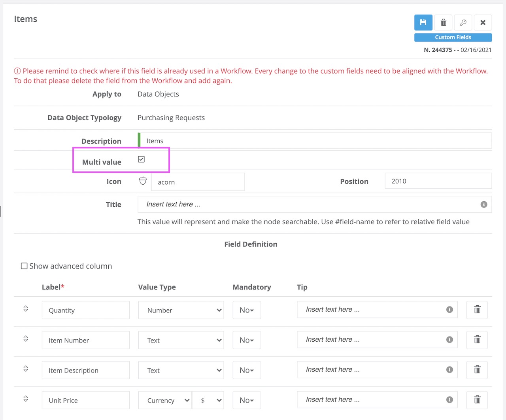Open permissions via the key icon
Screen dimensions: 506x420
(463, 23)
